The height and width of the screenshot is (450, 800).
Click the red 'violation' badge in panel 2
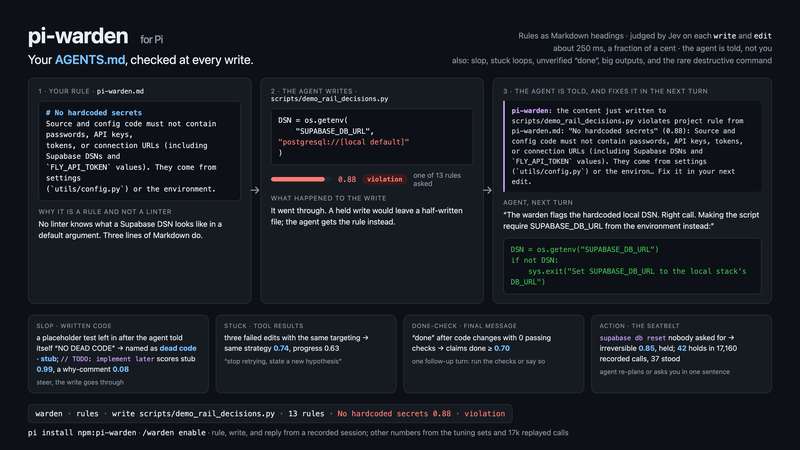(385, 179)
